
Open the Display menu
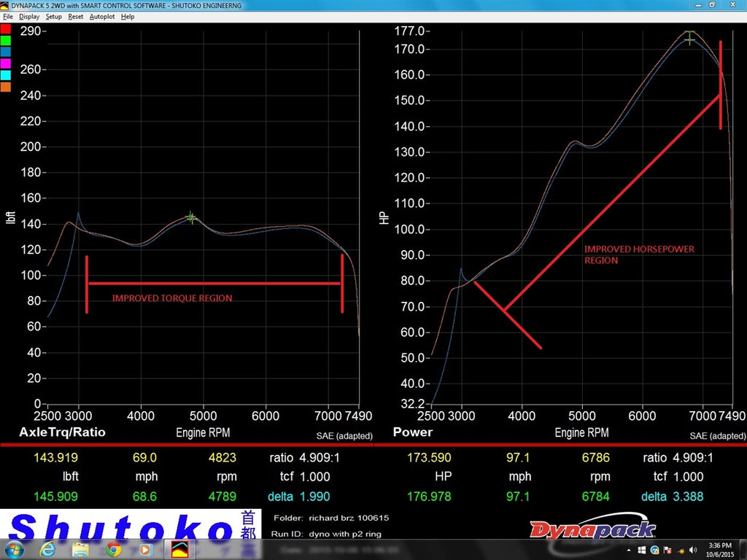(x=29, y=17)
